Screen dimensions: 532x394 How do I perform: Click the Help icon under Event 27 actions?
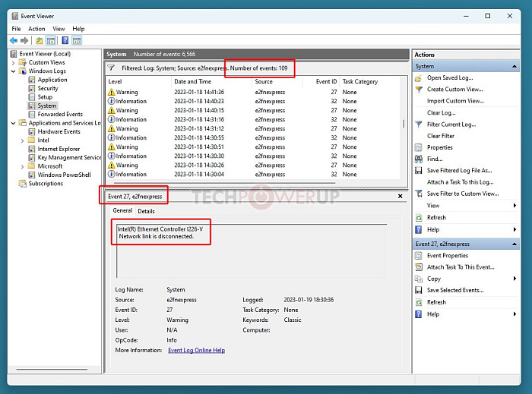coord(418,314)
